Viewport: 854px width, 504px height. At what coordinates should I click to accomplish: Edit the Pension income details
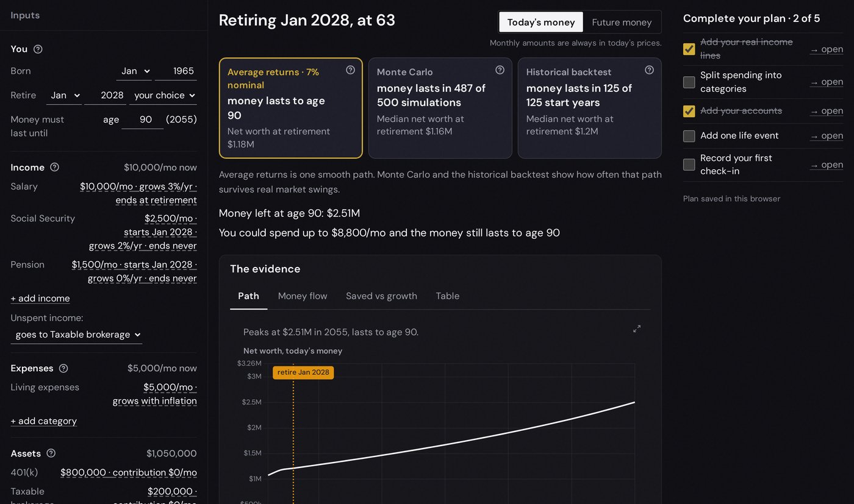(134, 272)
